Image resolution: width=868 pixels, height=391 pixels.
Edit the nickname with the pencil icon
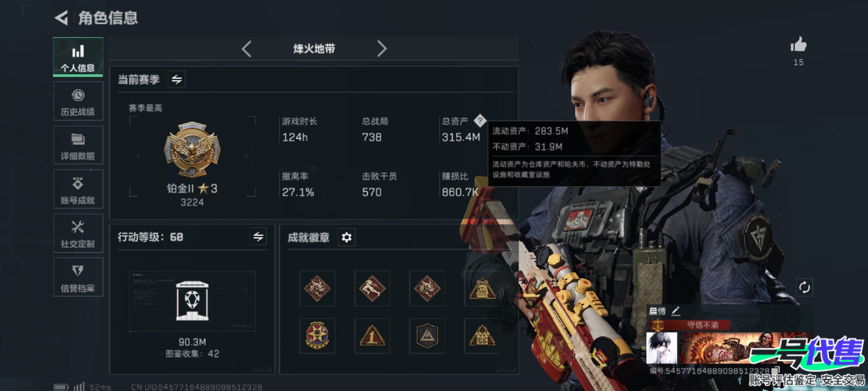pos(676,311)
